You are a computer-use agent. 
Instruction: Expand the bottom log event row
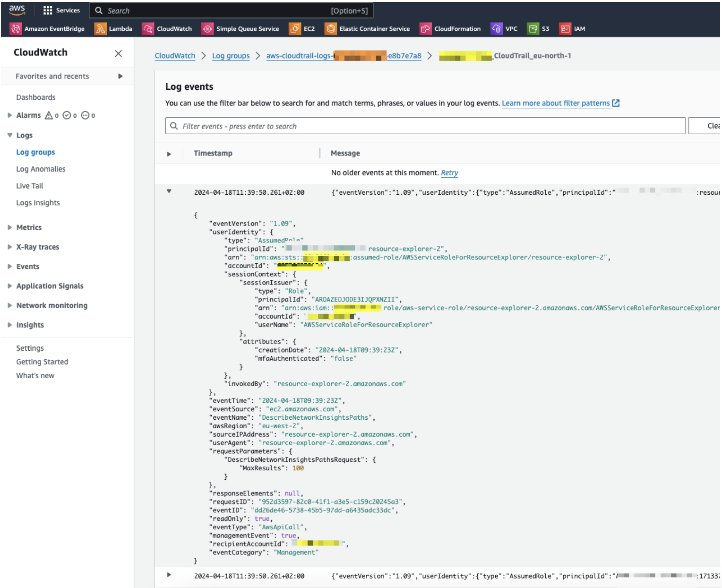click(169, 575)
